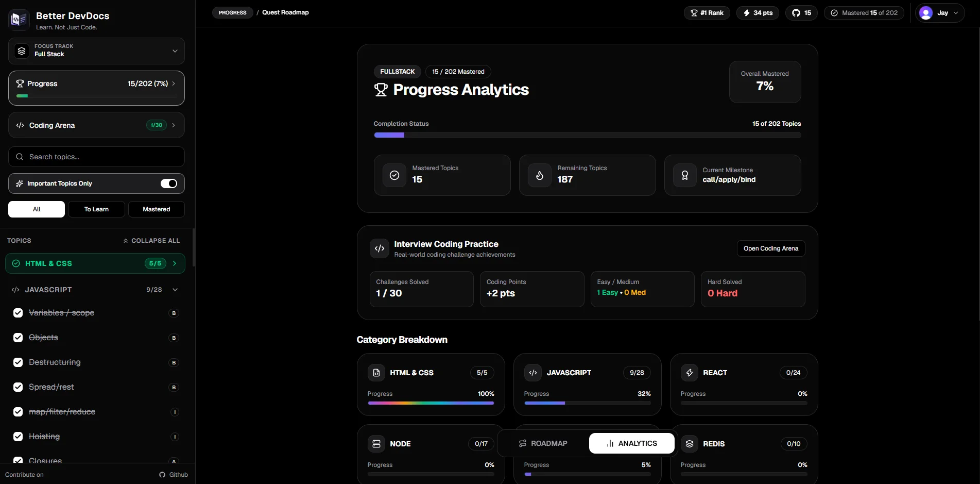
Task: Select the To Learn filter tab
Action: (x=96, y=209)
